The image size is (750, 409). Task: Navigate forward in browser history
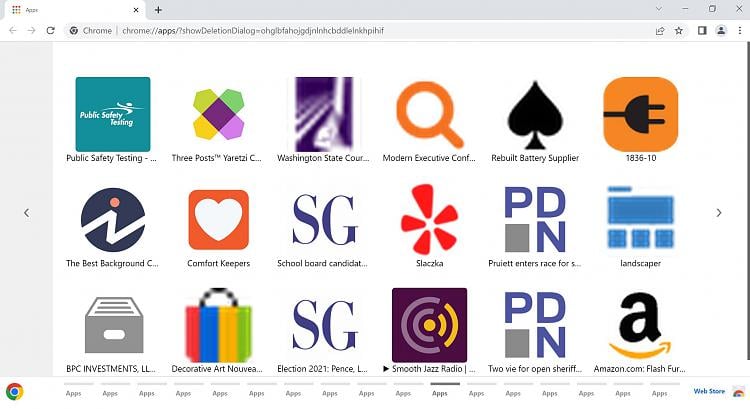point(32,31)
